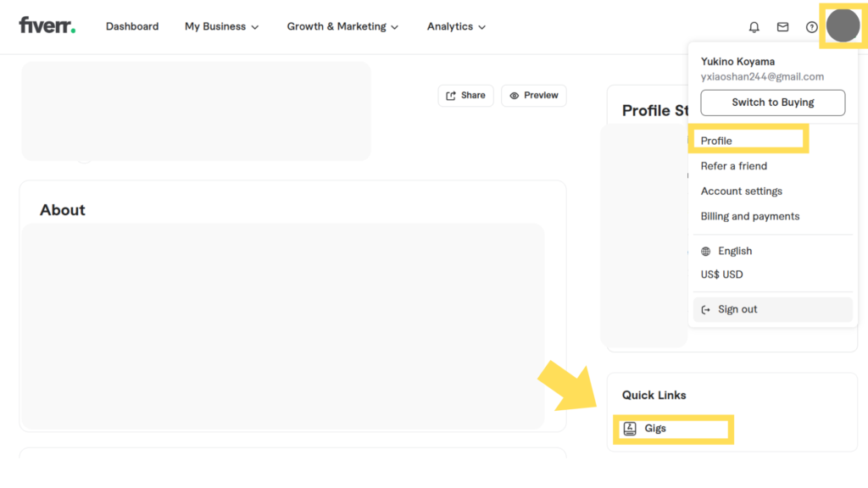The width and height of the screenshot is (868, 488).
Task: Change the US$ USD currency setting
Action: [722, 274]
